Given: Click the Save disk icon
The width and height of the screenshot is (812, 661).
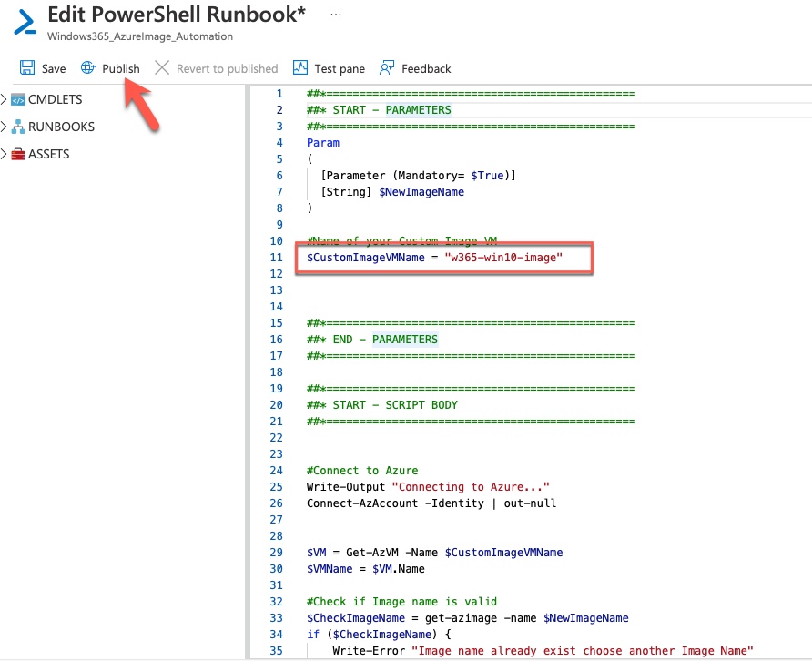Looking at the screenshot, I should (27, 68).
